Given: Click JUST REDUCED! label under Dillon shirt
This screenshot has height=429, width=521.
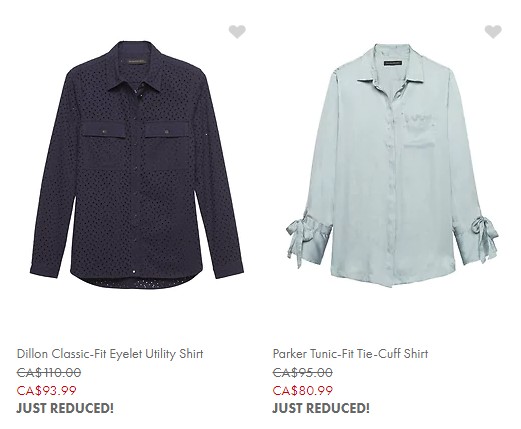Looking at the screenshot, I should [65, 408].
